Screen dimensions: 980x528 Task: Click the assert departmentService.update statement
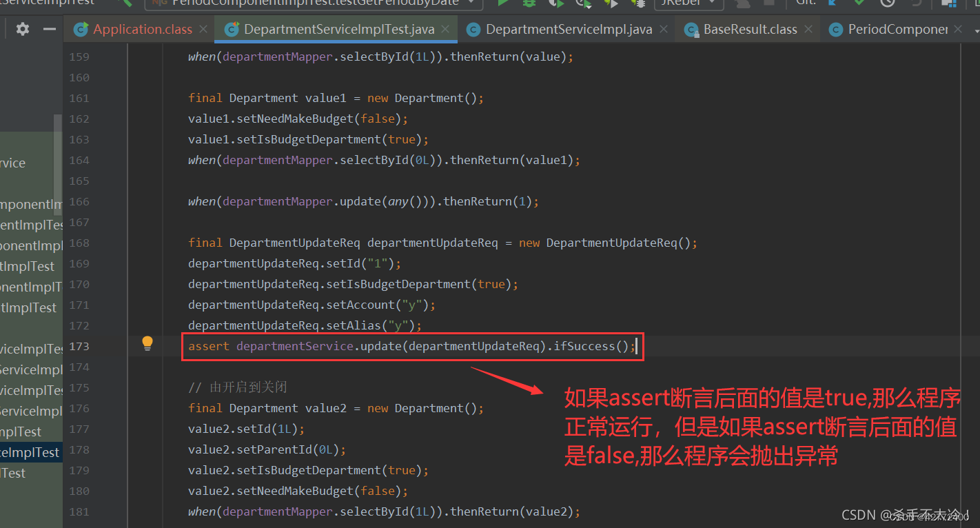click(412, 346)
